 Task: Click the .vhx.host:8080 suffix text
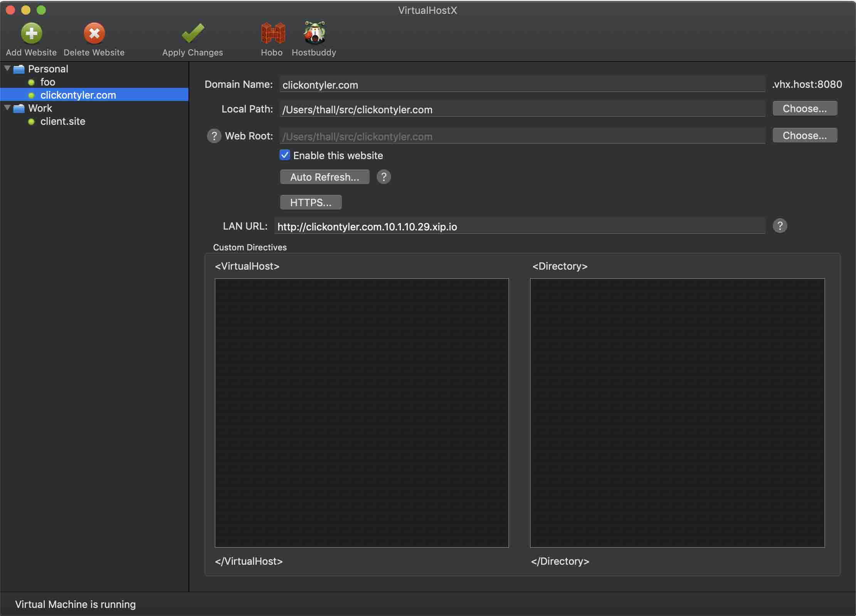[x=807, y=84]
